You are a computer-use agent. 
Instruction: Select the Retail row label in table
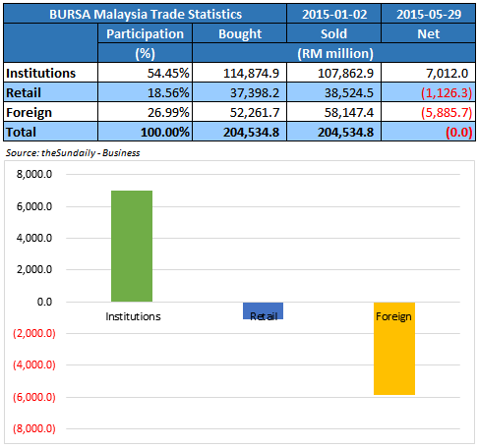(x=50, y=92)
